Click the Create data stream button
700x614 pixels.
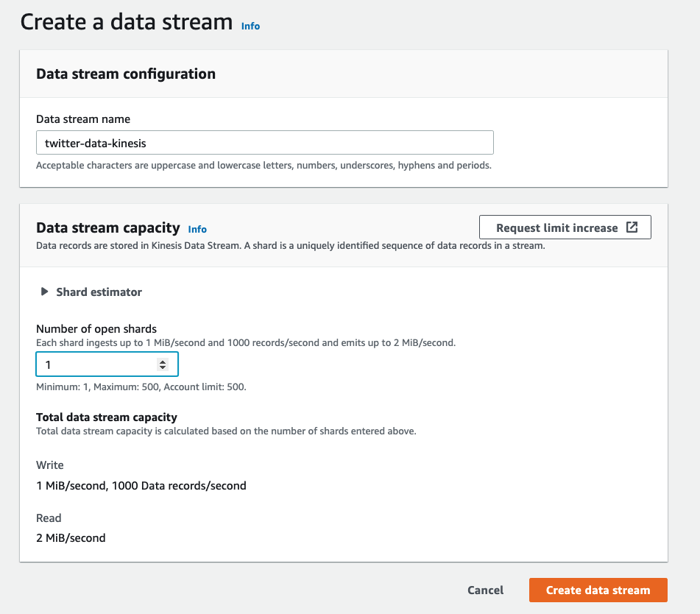[x=598, y=590]
